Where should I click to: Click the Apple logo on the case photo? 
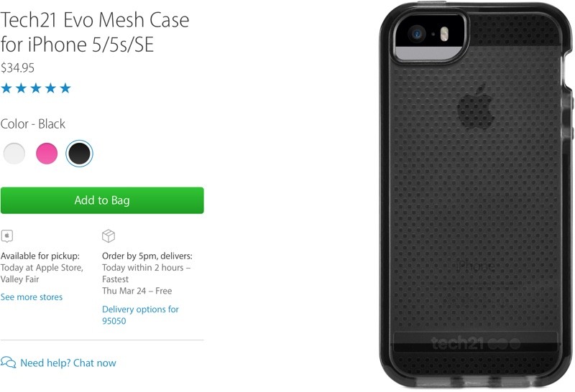pyautogui.click(x=476, y=106)
